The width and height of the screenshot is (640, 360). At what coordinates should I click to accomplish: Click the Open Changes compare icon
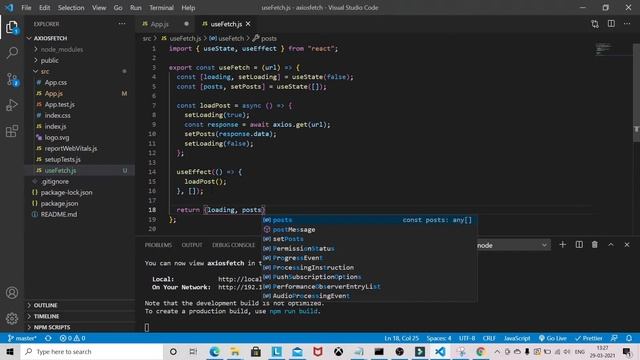click(x=595, y=24)
